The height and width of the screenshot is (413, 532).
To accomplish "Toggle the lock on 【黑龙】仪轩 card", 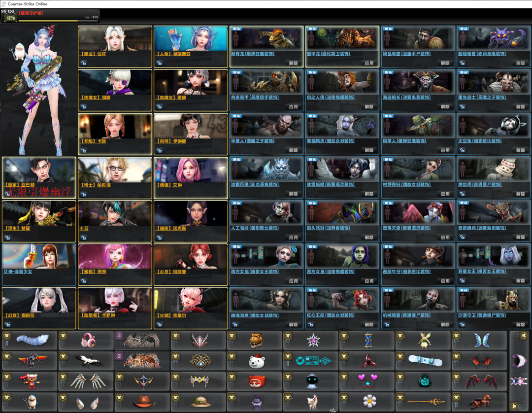I will click(x=83, y=63).
